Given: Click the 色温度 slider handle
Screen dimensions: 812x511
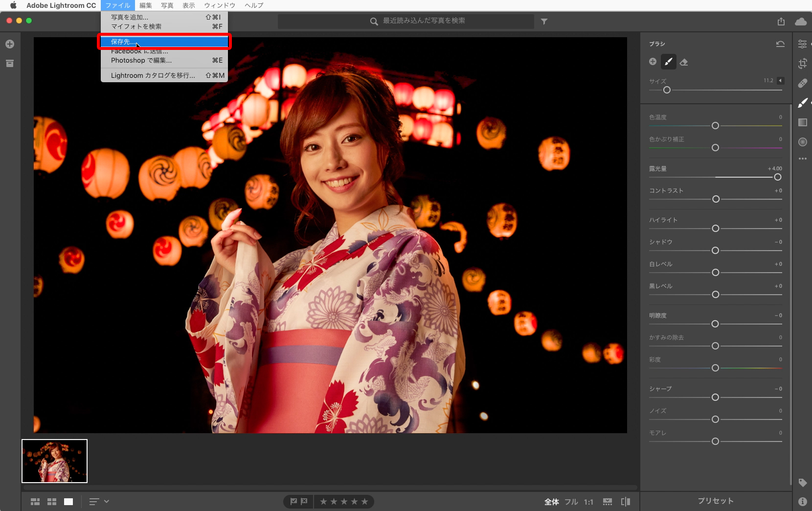Looking at the screenshot, I should pos(715,126).
